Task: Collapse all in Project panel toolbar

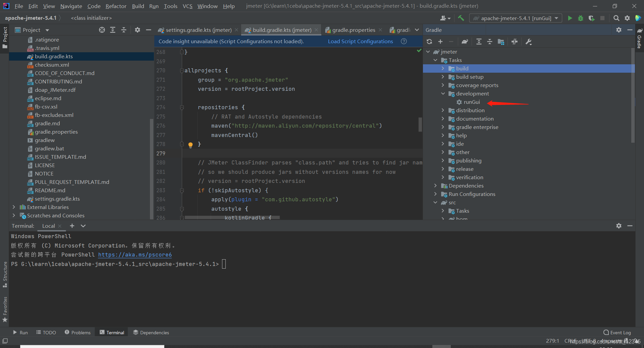Action: pyautogui.click(x=124, y=30)
